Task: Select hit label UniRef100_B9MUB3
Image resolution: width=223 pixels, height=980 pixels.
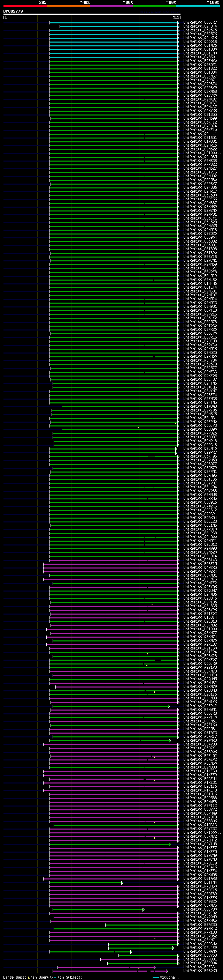Action: pyautogui.click(x=200, y=767)
